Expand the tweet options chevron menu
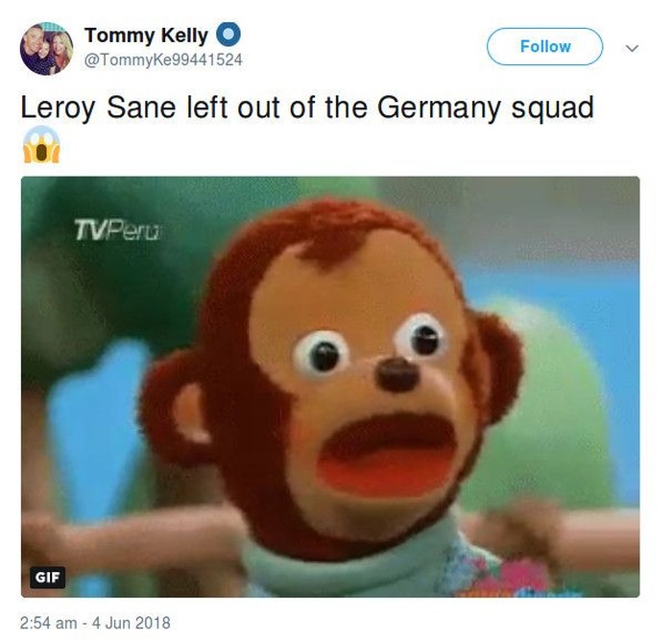672x642 pixels. pos(632,48)
